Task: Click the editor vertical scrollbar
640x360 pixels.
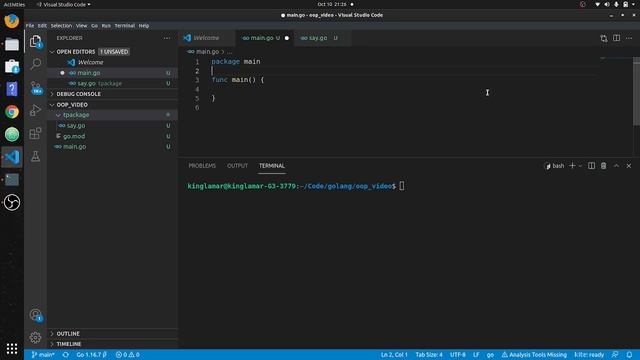Action: click(x=636, y=91)
